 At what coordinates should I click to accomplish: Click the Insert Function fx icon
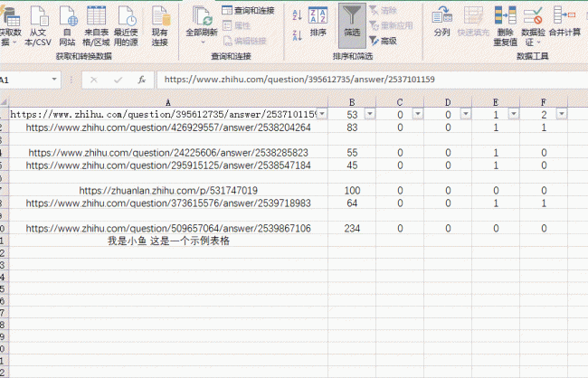coord(142,80)
